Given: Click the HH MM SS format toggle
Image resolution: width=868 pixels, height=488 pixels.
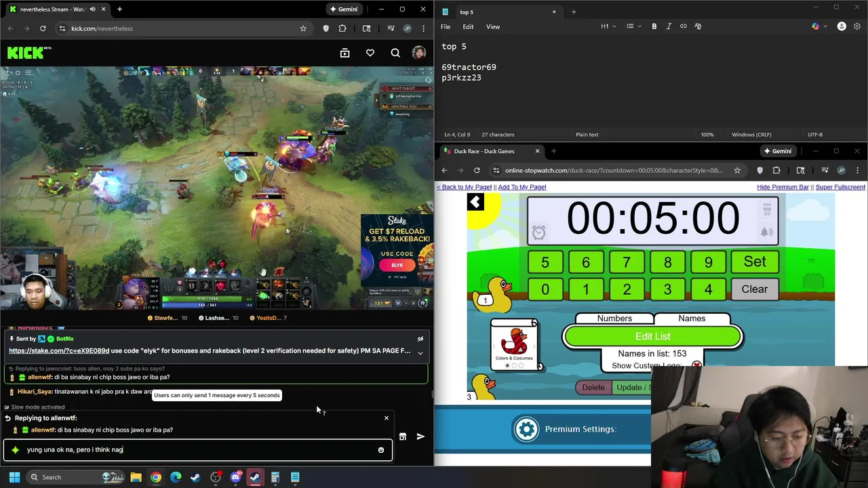Looking at the screenshot, I should tap(767, 209).
